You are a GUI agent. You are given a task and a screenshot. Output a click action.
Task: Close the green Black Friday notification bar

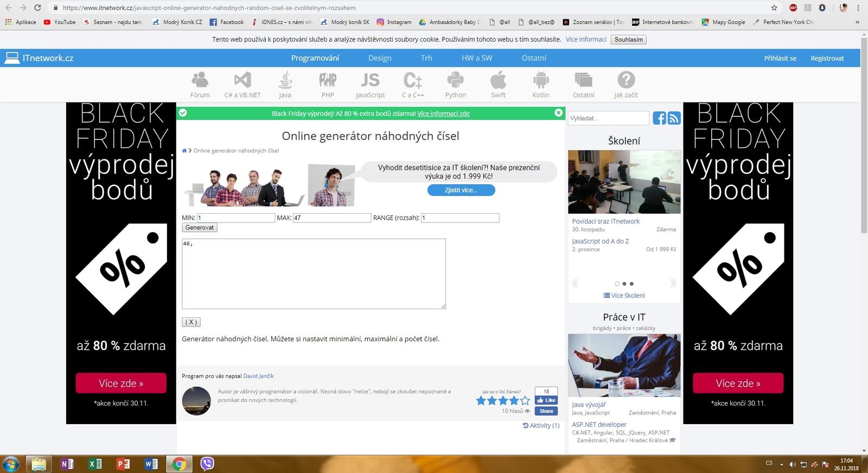tap(558, 113)
